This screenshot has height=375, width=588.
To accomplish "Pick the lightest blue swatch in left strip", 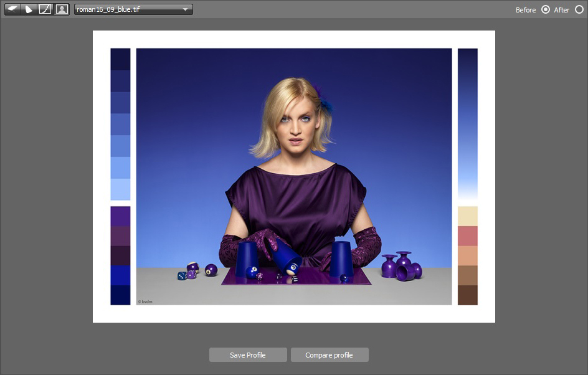I will (x=120, y=189).
